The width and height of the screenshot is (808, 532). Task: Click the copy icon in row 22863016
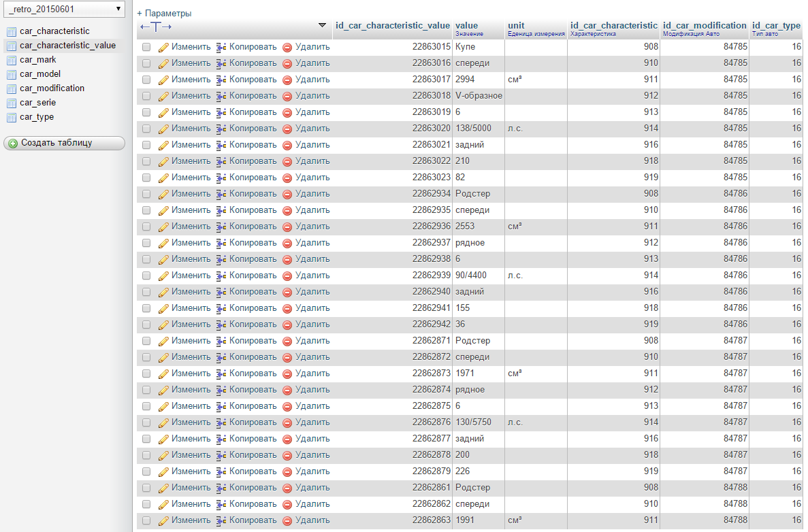(x=221, y=64)
